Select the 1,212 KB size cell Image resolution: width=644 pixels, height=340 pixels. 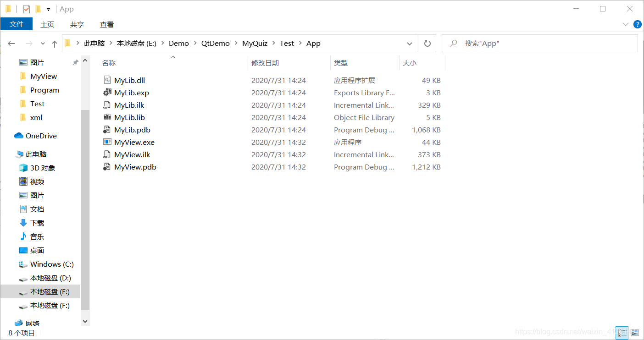pos(426,167)
